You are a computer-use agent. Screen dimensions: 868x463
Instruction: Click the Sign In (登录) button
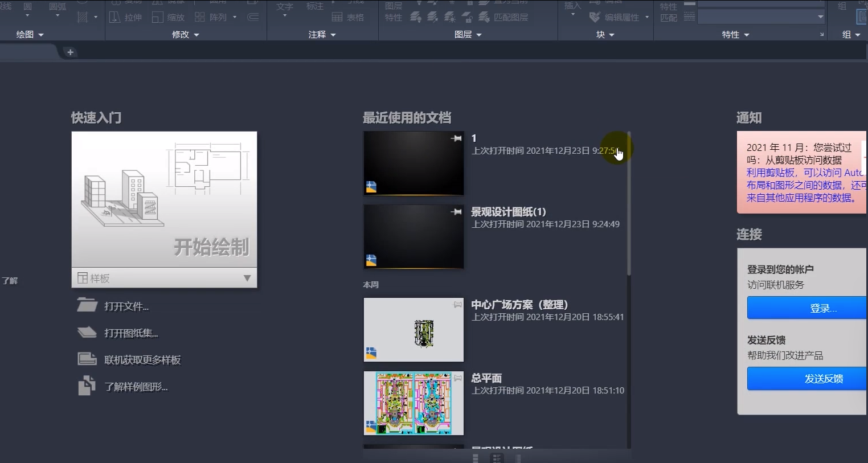pyautogui.click(x=807, y=308)
